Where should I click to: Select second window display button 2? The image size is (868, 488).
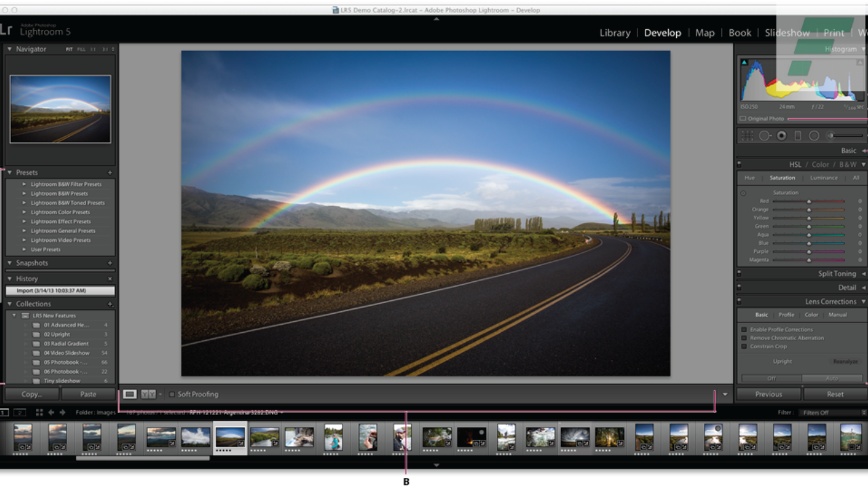point(20,412)
